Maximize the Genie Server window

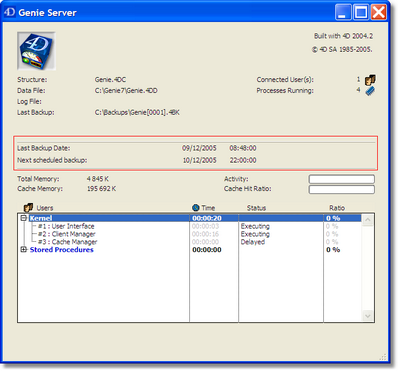coord(361,12)
